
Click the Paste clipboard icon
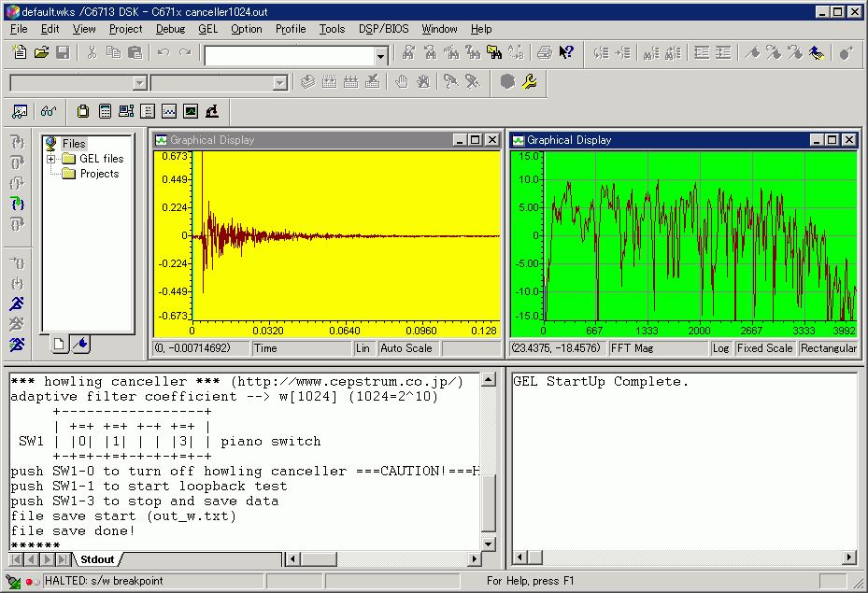click(x=135, y=52)
